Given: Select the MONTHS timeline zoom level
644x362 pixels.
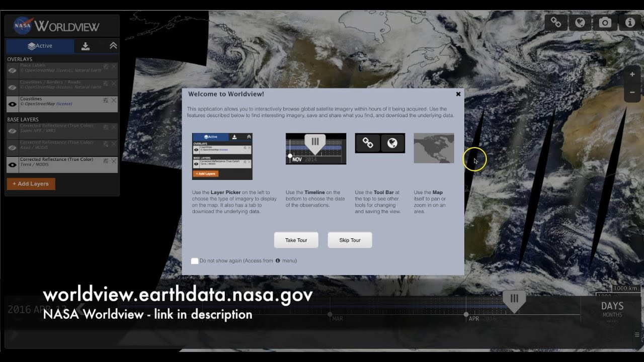Looking at the screenshot, I should click(612, 315).
